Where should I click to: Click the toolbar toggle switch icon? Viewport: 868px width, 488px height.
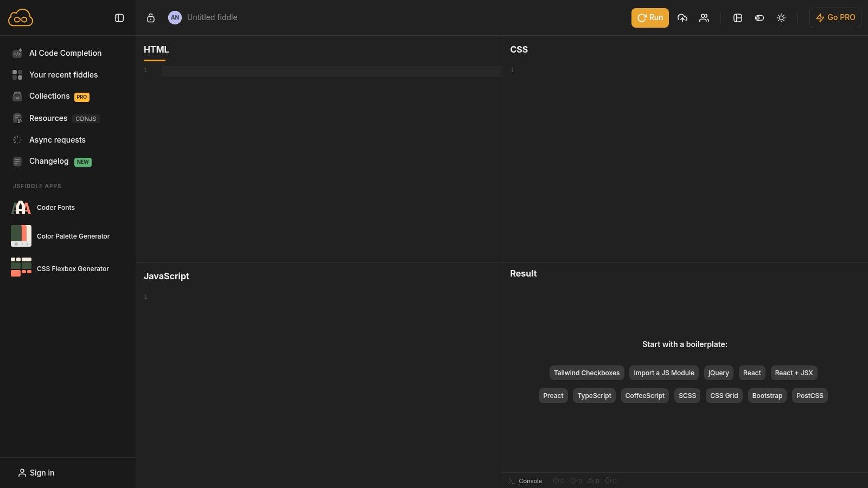[759, 18]
